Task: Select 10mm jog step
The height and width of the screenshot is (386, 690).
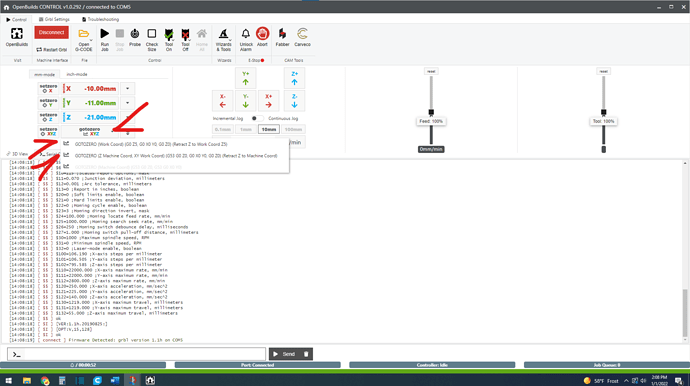Action: pos(268,129)
